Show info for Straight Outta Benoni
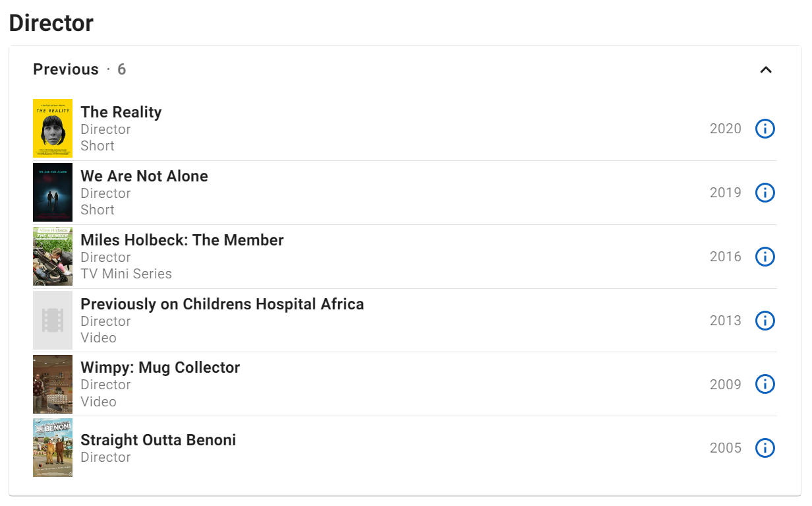 (x=765, y=448)
